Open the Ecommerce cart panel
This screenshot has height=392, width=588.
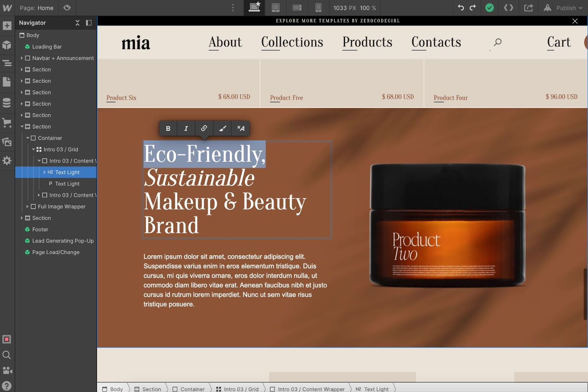pyautogui.click(x=7, y=122)
